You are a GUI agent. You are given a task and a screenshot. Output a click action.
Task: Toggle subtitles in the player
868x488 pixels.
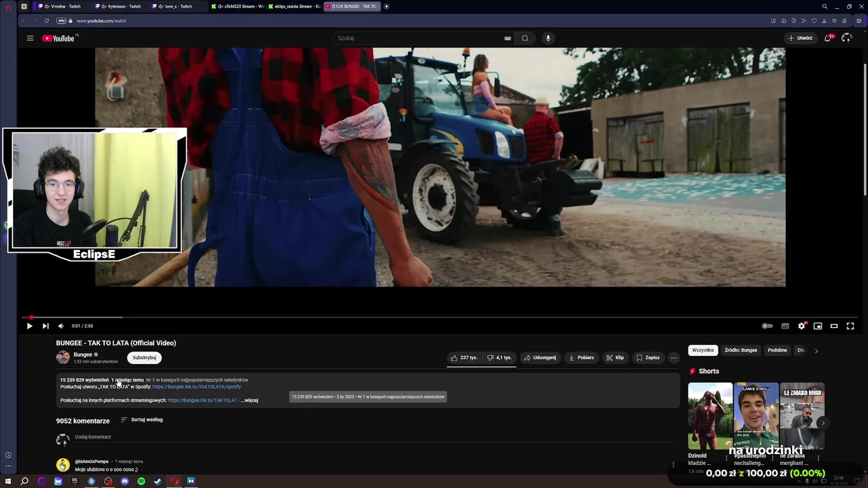785,326
